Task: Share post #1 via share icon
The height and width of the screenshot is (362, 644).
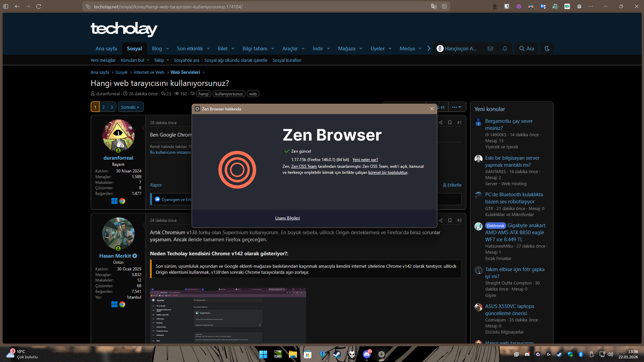Action: point(441,123)
